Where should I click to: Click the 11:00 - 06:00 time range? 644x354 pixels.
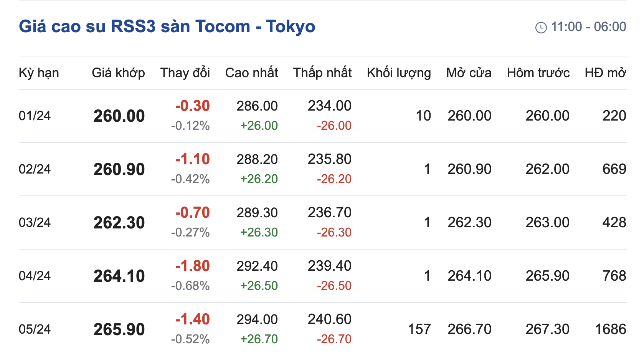[588, 27]
